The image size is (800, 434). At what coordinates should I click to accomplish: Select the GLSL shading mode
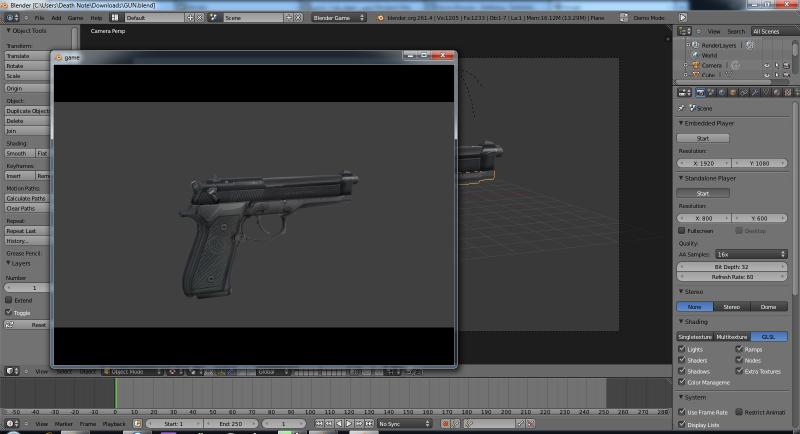(x=768, y=337)
